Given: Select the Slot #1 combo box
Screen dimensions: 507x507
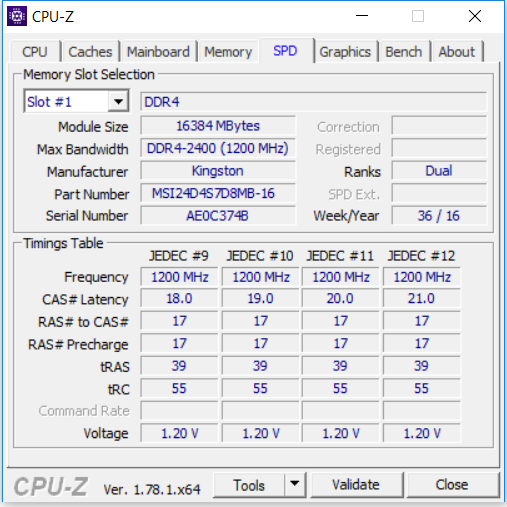Looking at the screenshot, I should [x=76, y=101].
